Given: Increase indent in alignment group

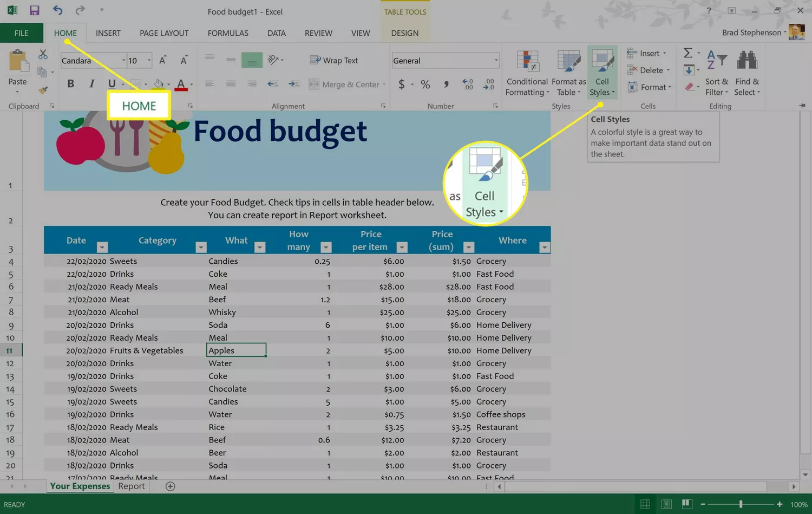Looking at the screenshot, I should (294, 84).
